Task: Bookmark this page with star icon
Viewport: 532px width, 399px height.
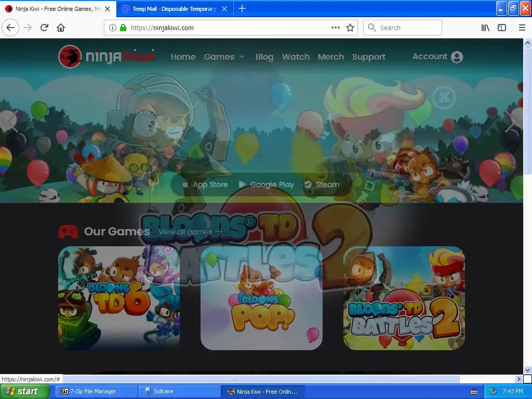Action: pyautogui.click(x=350, y=28)
